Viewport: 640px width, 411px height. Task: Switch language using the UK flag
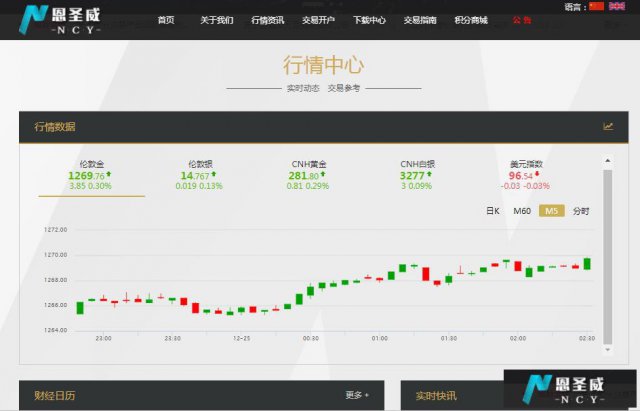coord(617,6)
